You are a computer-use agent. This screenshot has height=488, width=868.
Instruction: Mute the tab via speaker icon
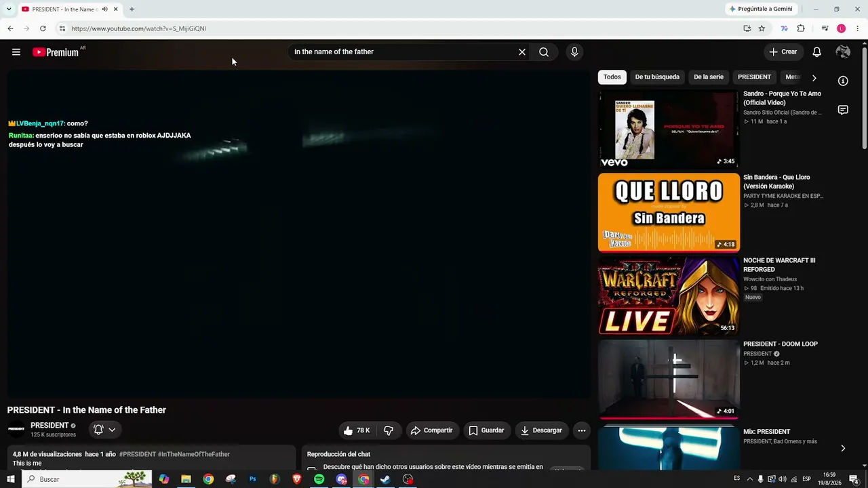point(104,9)
